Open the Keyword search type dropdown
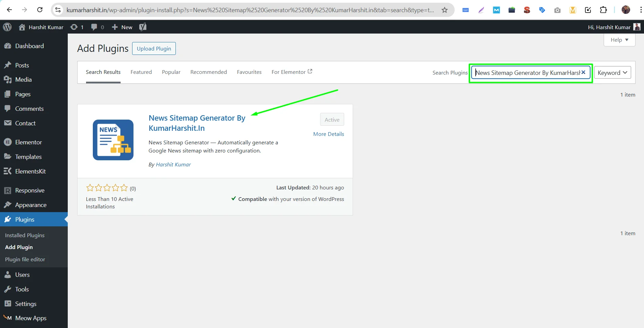The width and height of the screenshot is (644, 328). [x=612, y=73]
